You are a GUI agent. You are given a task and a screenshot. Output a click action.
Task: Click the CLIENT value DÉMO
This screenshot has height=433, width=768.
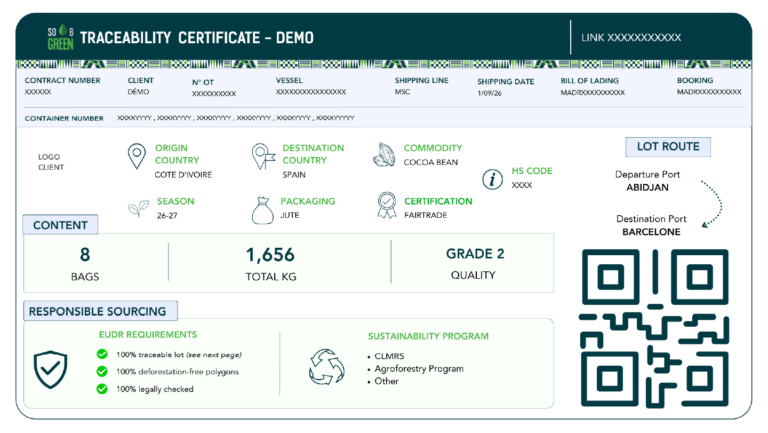point(138,92)
